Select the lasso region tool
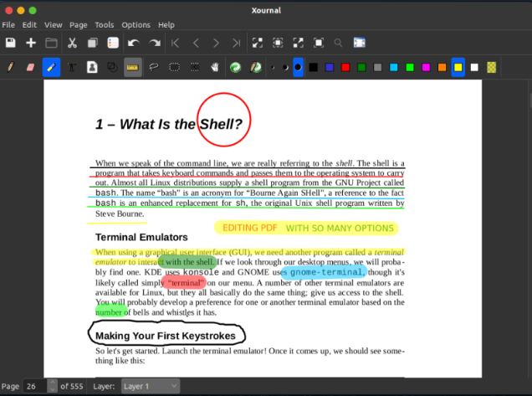The image size is (532, 396). (153, 67)
